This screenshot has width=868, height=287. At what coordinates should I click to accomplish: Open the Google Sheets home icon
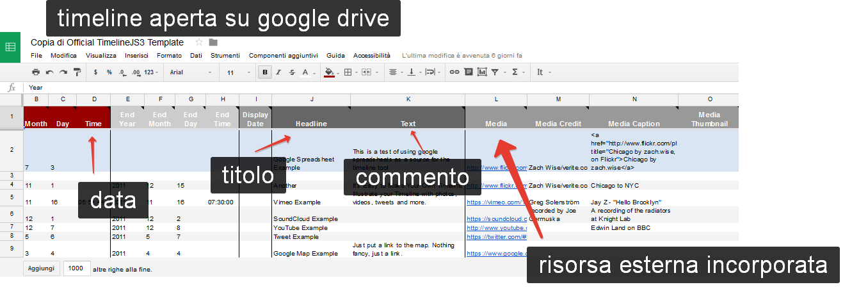click(10, 47)
